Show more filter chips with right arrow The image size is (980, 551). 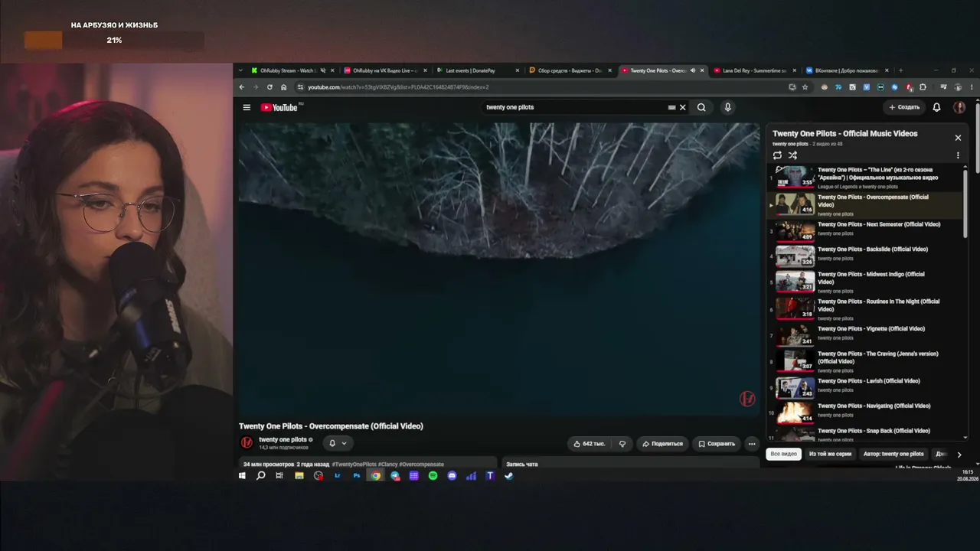click(959, 455)
